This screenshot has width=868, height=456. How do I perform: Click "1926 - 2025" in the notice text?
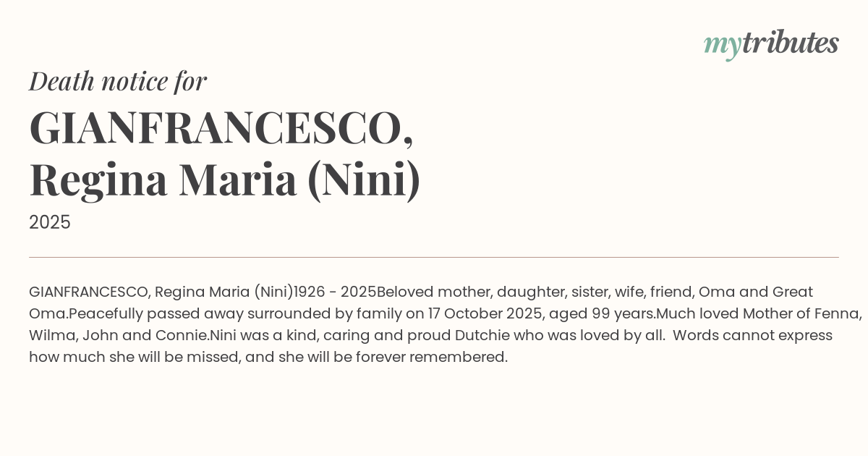click(335, 292)
